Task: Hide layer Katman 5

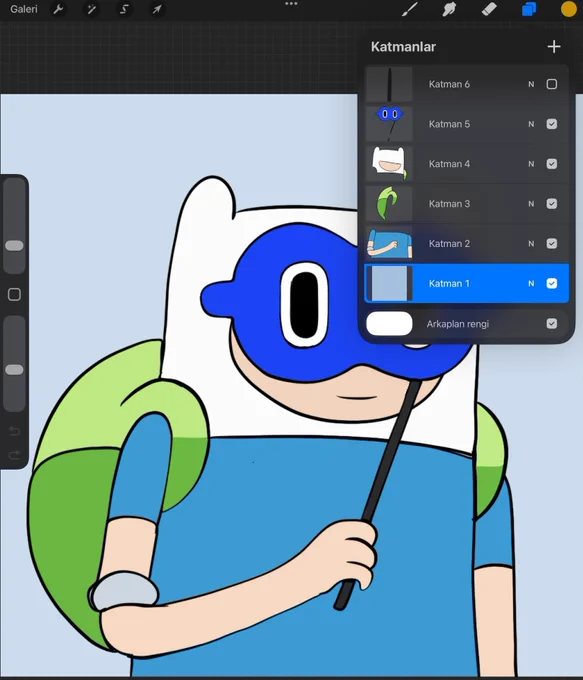Action: [552, 124]
